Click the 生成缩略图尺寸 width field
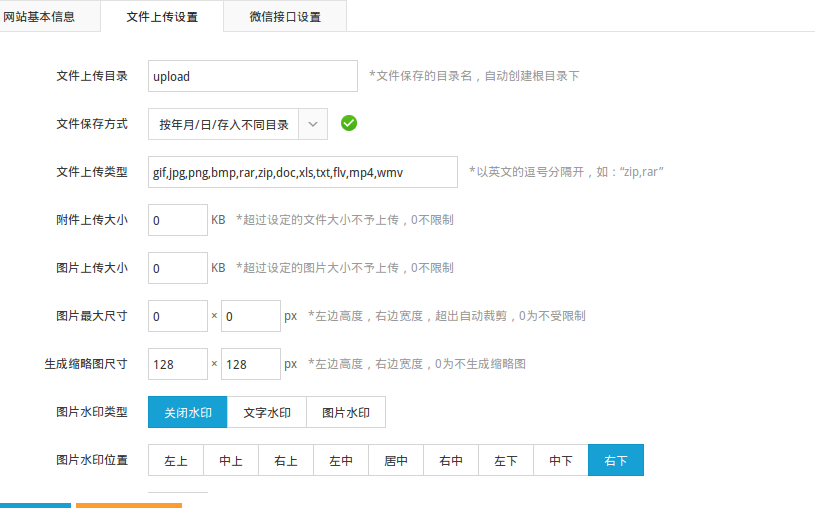815x508 pixels. pos(251,364)
